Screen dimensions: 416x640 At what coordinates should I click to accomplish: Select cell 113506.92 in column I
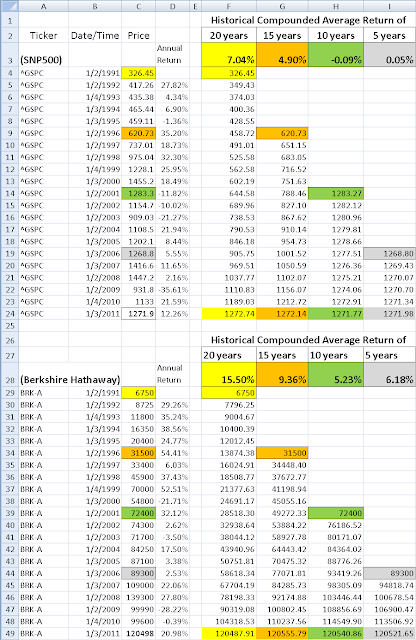389,622
